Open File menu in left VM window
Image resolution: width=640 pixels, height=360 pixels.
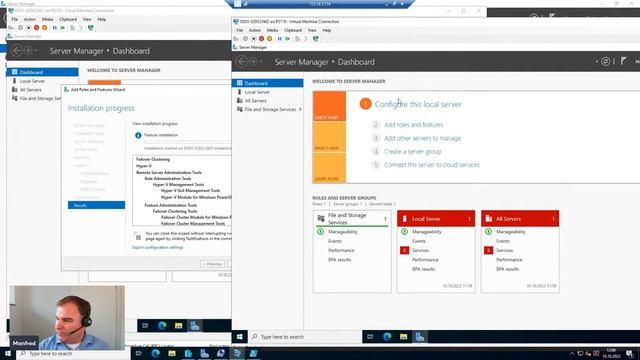[x=15, y=19]
